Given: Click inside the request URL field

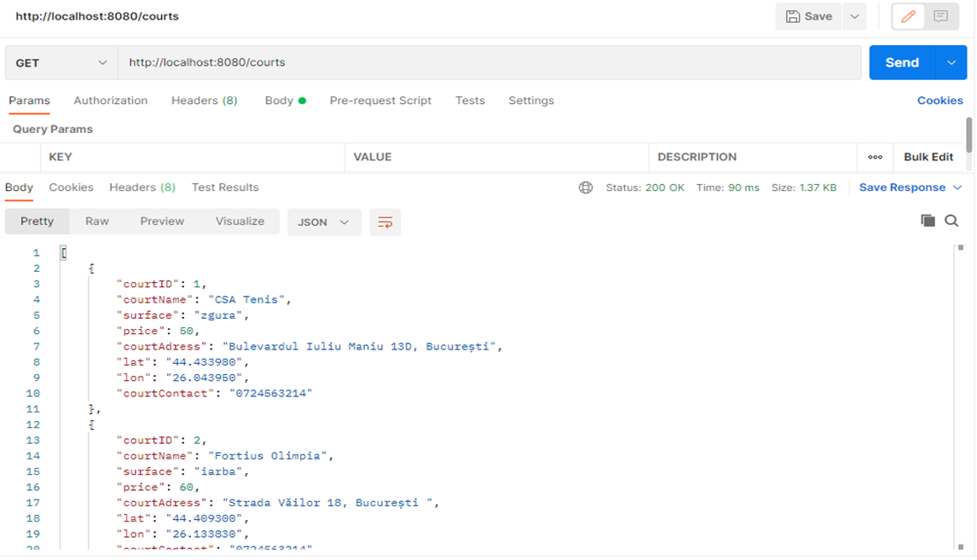Looking at the screenshot, I should coord(341,61).
